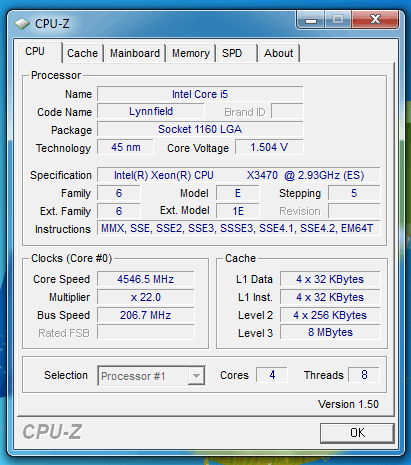Close the CPU-Z window
Screen dimensions: 411x465
click(x=375, y=20)
